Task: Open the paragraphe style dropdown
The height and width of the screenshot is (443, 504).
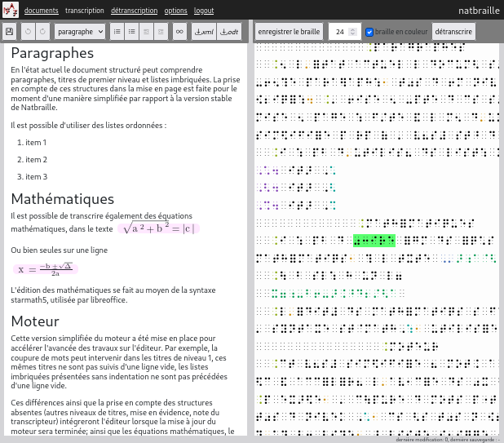Action: [x=80, y=32]
